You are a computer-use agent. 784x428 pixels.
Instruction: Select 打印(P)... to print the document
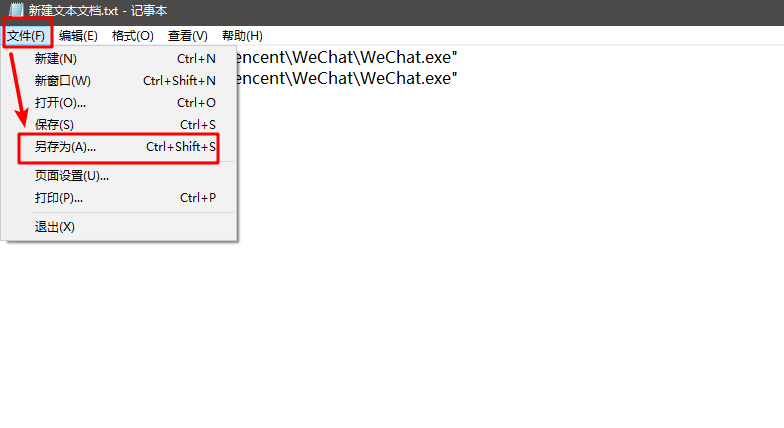[x=58, y=198]
